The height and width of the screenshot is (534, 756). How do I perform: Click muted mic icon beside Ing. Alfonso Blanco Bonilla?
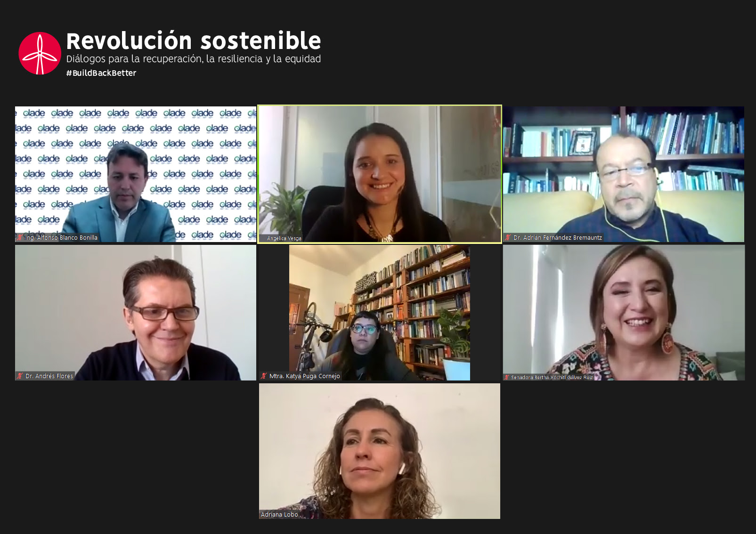pos(20,237)
